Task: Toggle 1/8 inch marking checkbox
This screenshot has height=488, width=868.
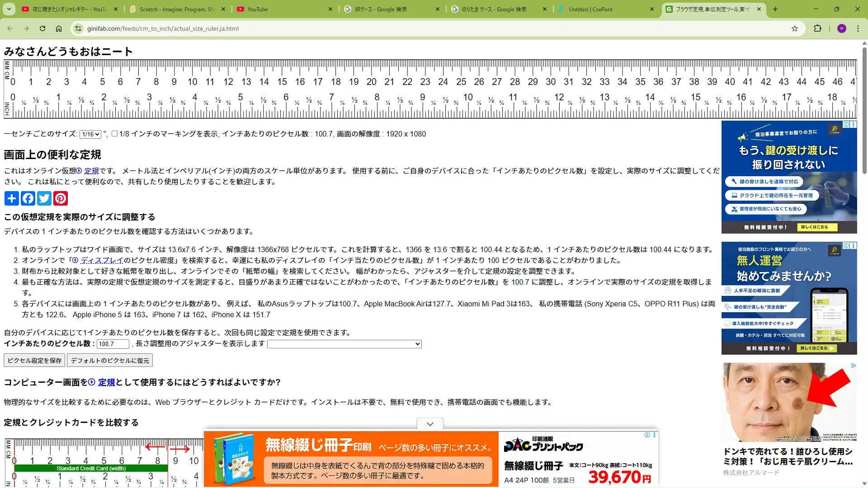Action: [x=114, y=134]
